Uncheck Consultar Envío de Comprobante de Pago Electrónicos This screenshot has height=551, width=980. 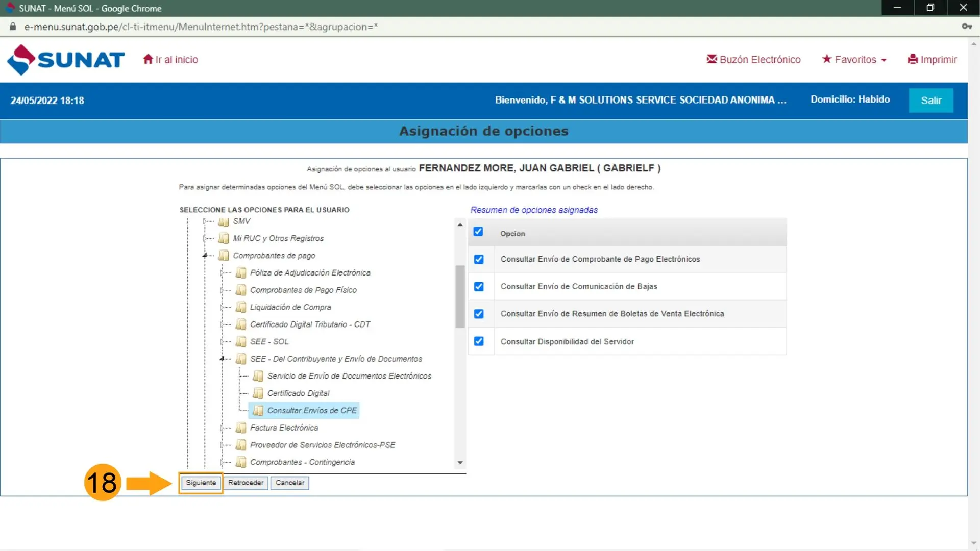click(479, 259)
